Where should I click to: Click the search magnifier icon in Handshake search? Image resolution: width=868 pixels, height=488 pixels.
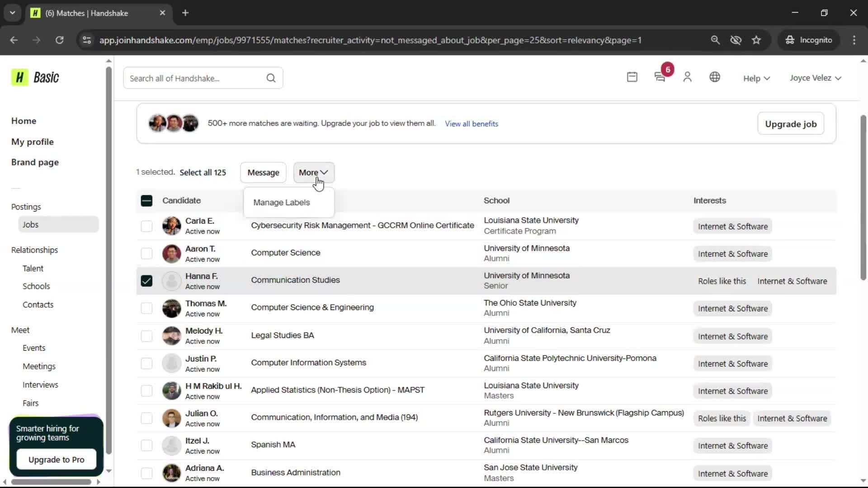coord(271,78)
